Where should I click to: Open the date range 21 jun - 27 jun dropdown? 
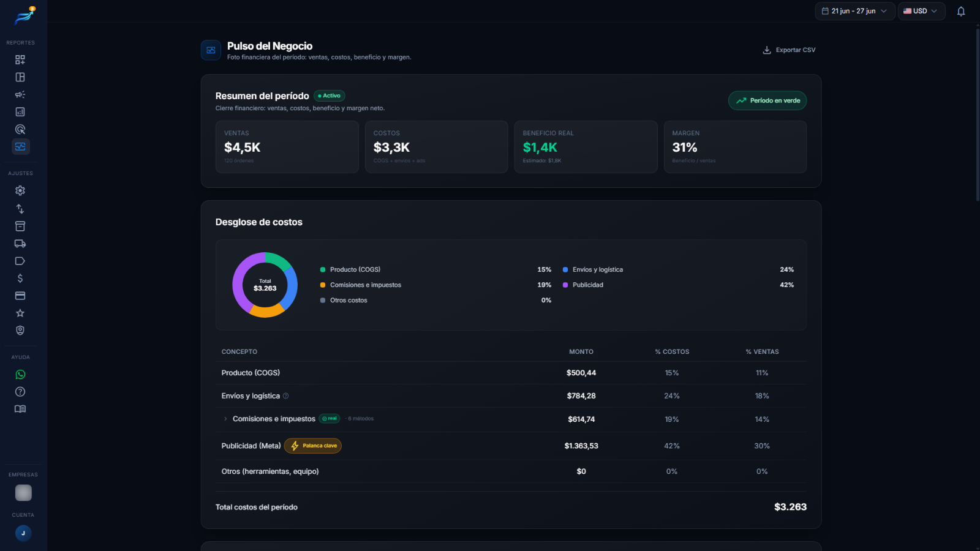[854, 11]
